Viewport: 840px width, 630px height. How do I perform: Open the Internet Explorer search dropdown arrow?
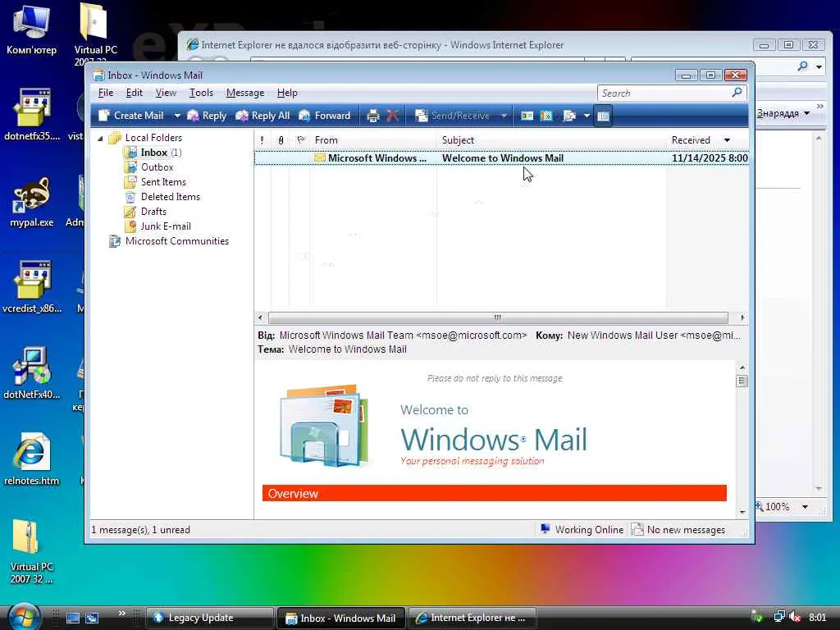[x=819, y=67]
